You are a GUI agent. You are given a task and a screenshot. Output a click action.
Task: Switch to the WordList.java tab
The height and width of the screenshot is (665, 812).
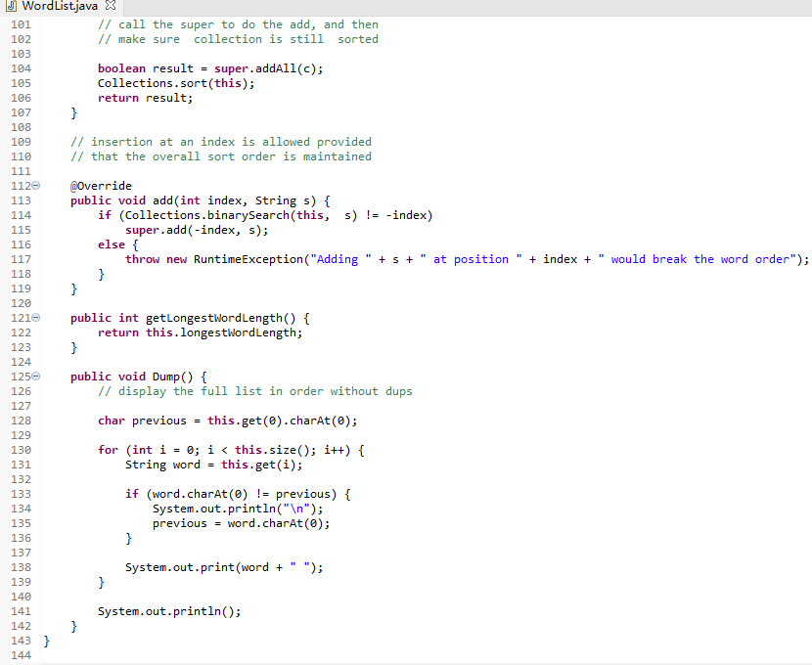pyautogui.click(x=59, y=5)
